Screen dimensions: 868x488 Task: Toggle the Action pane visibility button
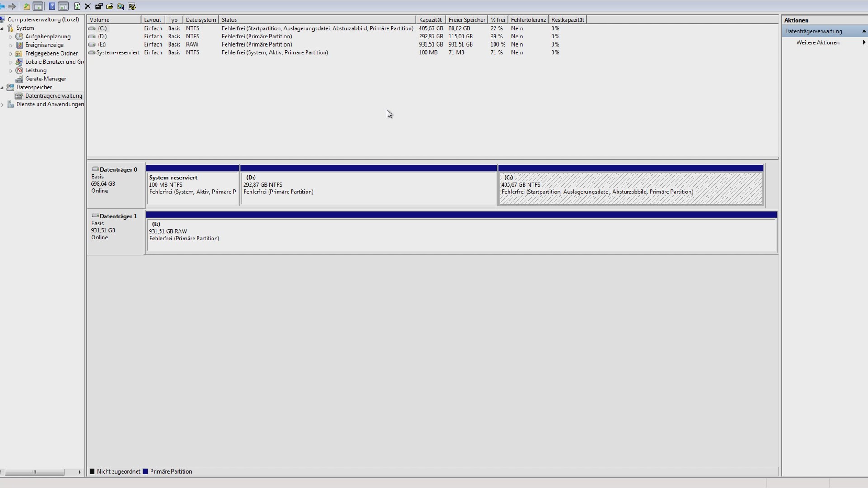63,6
